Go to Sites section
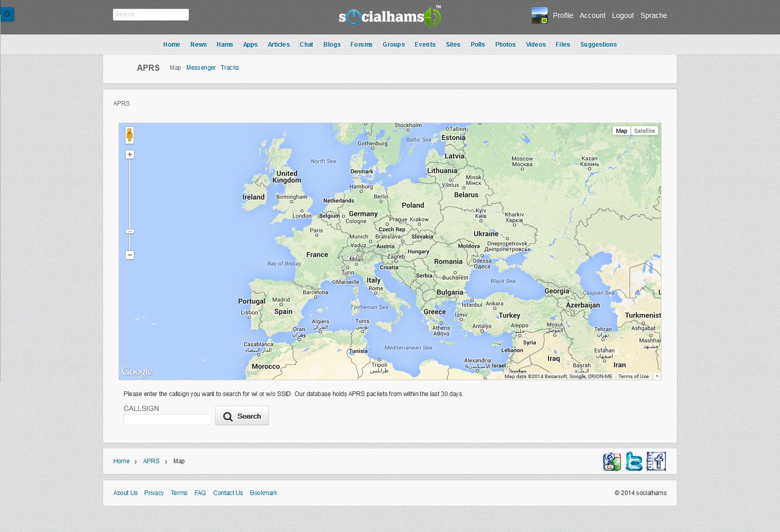This screenshot has width=780, height=532. coord(453,45)
